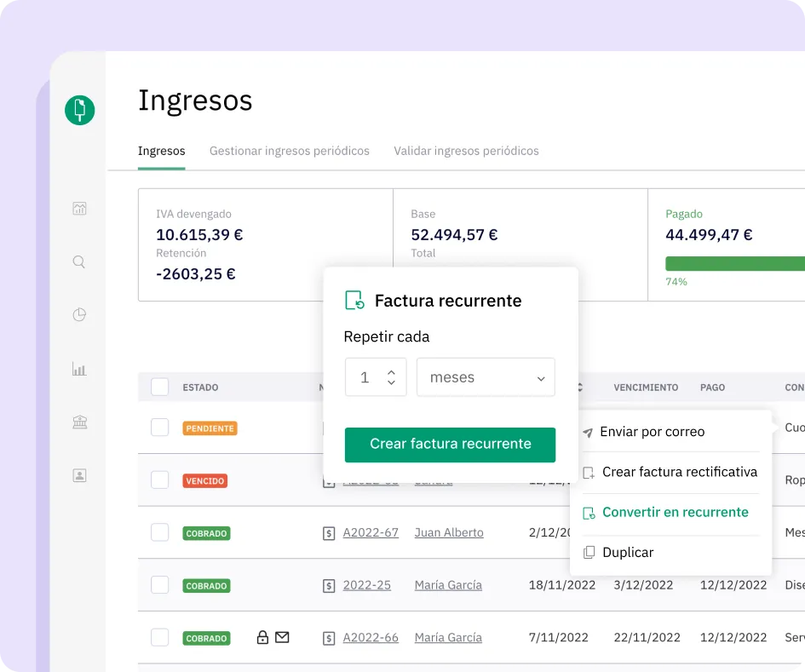Open the Validar ingresos periódicos tab

click(x=466, y=151)
